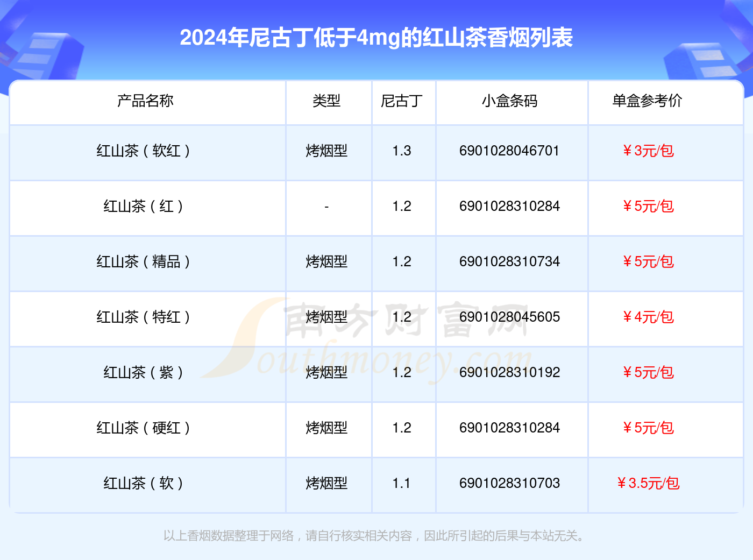
Task: Click barcode 6901028046701
Action: click(x=509, y=151)
